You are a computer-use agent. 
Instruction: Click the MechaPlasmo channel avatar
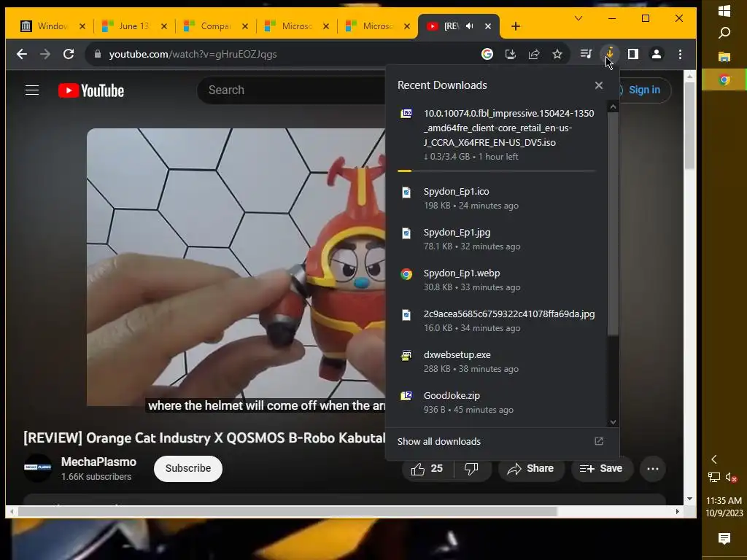38,468
